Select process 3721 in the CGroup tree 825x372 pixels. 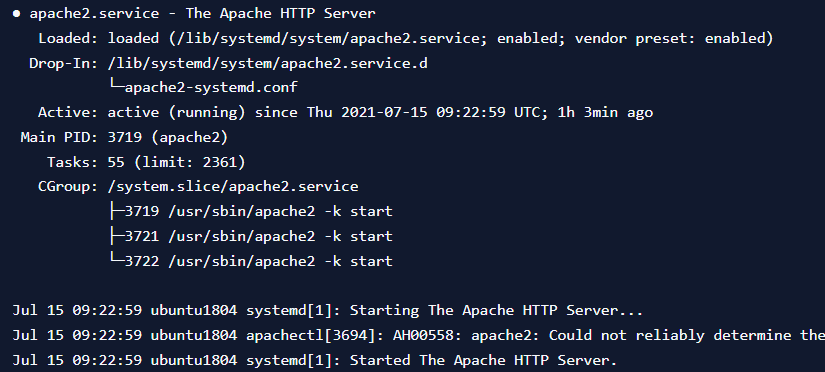click(258, 236)
